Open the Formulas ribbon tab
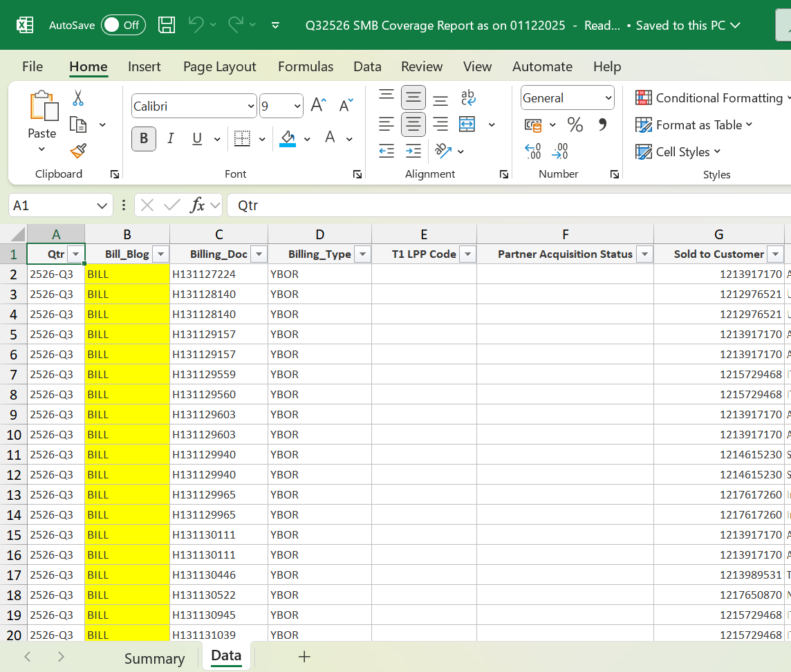Image resolution: width=791 pixels, height=672 pixels. pos(306,67)
